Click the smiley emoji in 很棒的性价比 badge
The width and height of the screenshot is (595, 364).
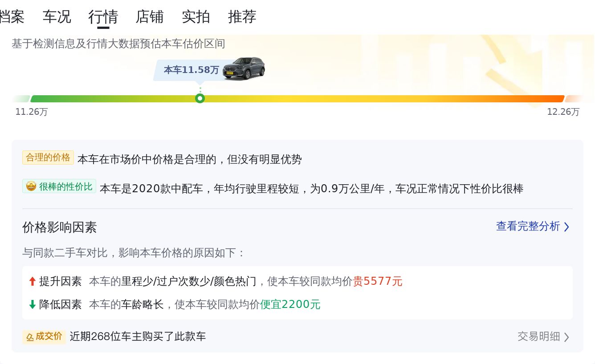pos(31,186)
